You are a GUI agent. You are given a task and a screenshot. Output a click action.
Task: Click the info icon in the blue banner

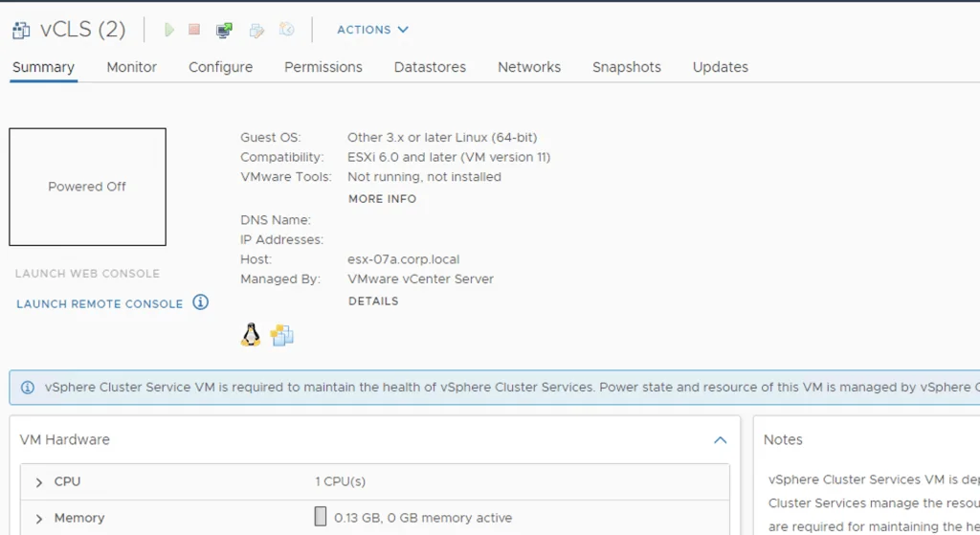(28, 388)
